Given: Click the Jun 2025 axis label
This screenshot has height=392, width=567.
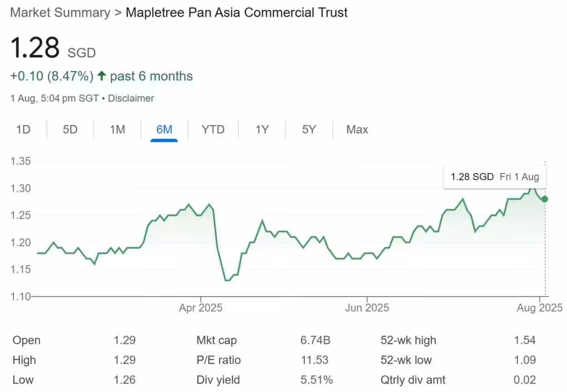Looking at the screenshot, I should (367, 307).
